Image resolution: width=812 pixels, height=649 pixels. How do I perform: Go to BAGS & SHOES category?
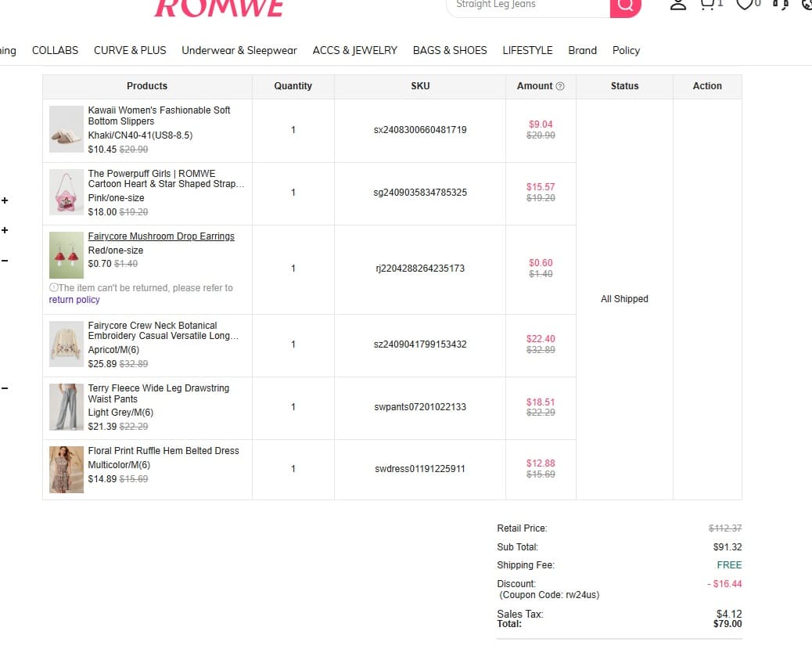[x=449, y=50]
